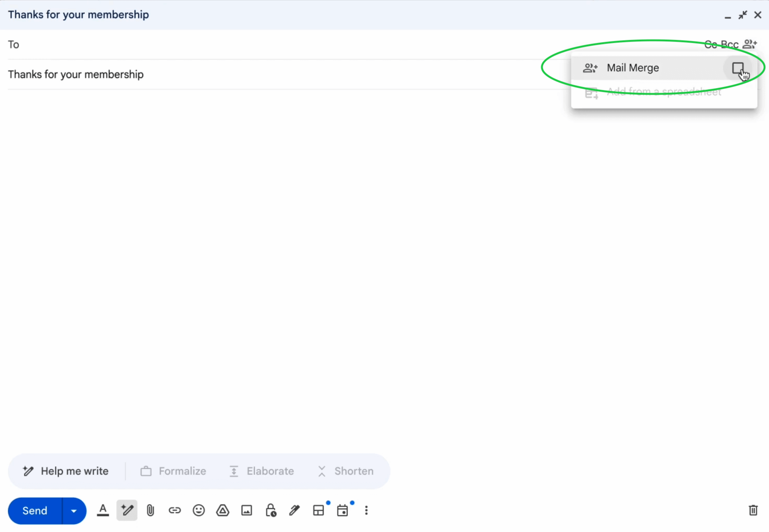This screenshot has width=769, height=532.
Task: Save and close the compose window
Action: click(x=758, y=15)
